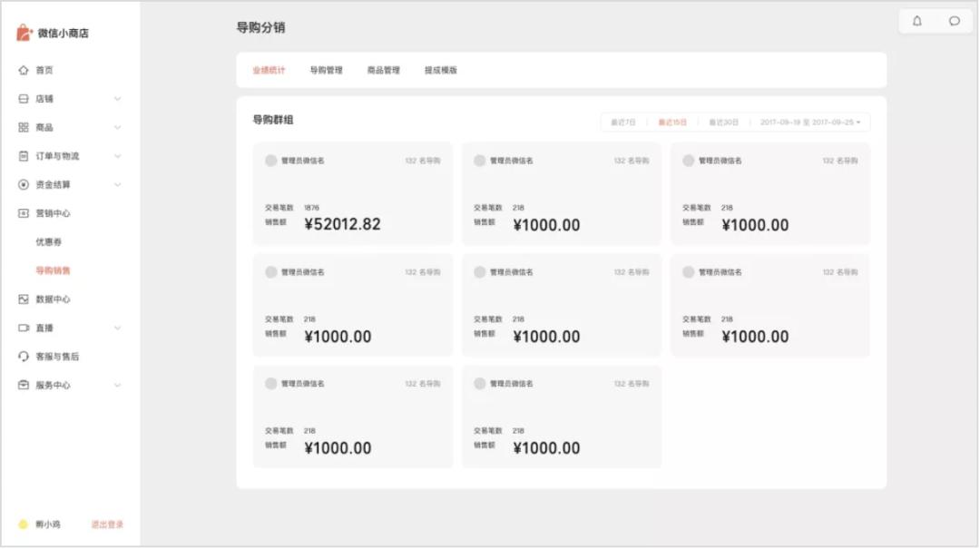Open the guide group card showing ¥52012.82

pyautogui.click(x=352, y=193)
